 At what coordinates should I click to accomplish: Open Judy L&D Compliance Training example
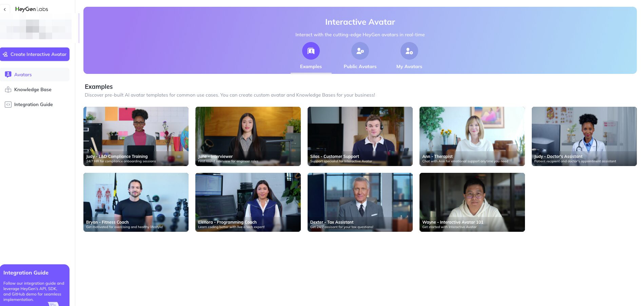tap(136, 136)
